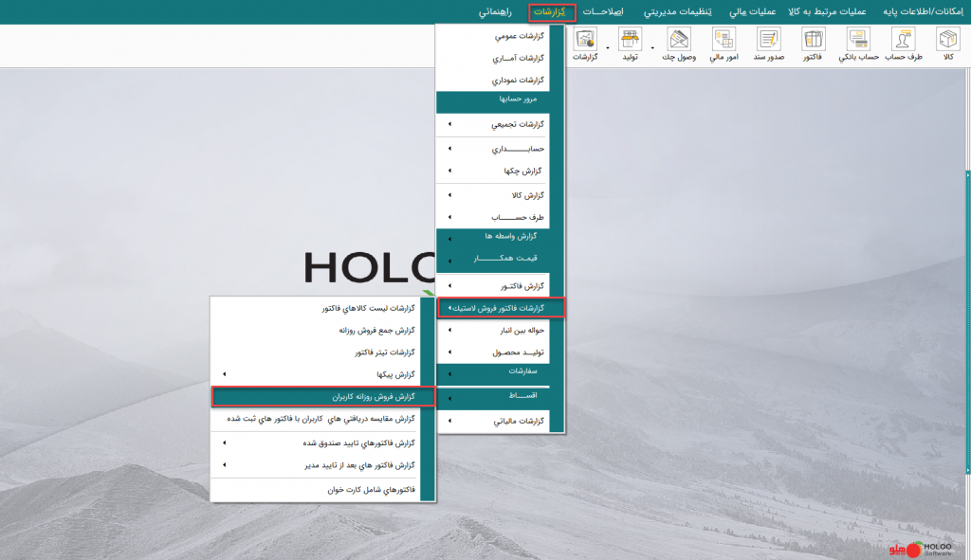The height and width of the screenshot is (560, 971).
Task: Expand the گزارش چکها submenu
Action: (492, 171)
